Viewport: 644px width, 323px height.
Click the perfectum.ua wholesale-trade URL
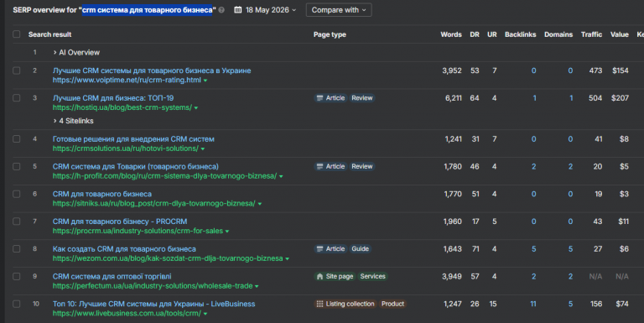point(153,286)
